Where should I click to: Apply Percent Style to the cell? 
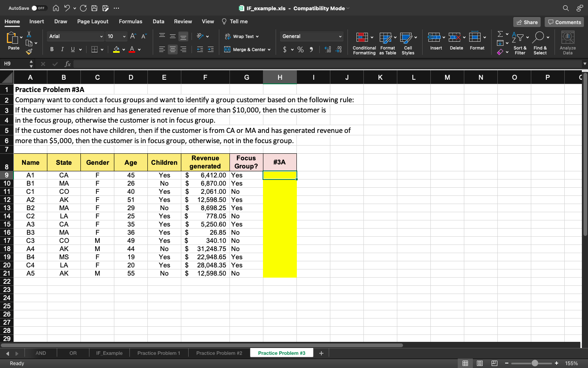pos(301,49)
